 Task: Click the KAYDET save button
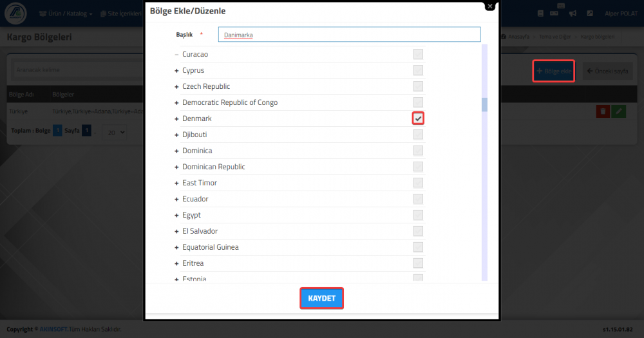(321, 298)
